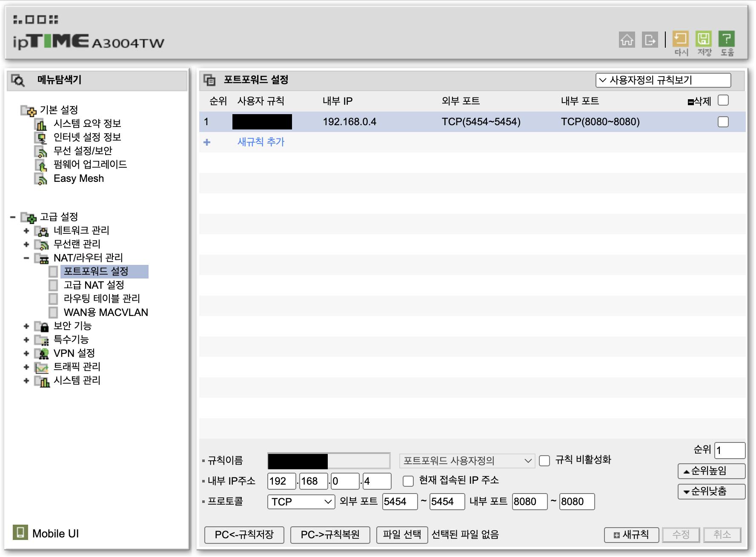756x557 pixels.
Task: Click the 파일 선택 button
Action: [402, 535]
